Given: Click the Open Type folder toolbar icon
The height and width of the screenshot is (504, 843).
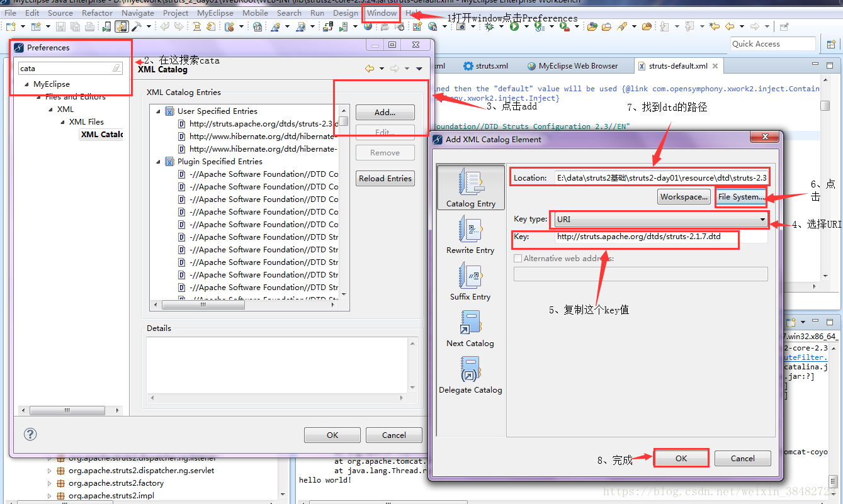Looking at the screenshot, I should tap(592, 26).
